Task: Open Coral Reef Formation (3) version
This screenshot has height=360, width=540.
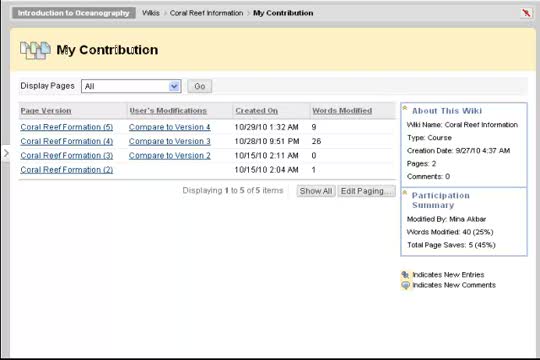Action: [67, 156]
